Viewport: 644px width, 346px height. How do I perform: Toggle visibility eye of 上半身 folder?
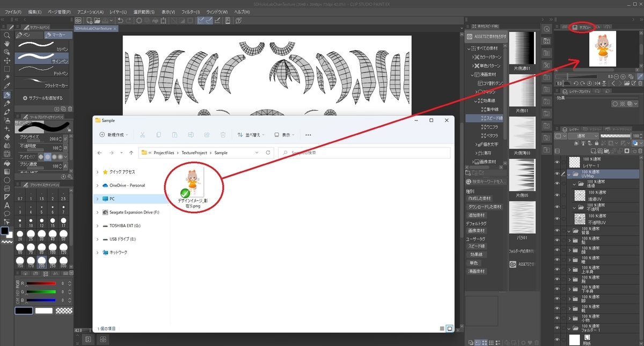[x=557, y=269]
